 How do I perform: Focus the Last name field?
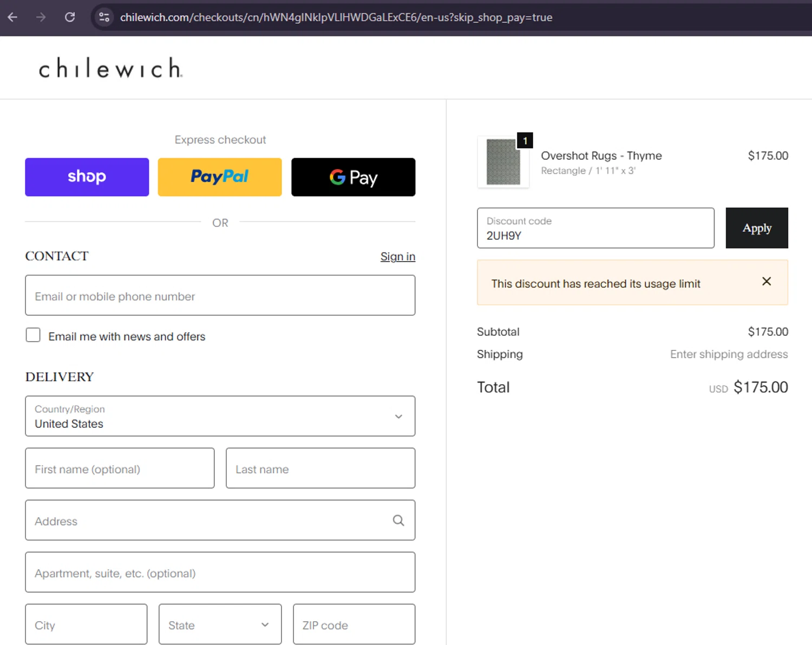(x=320, y=468)
